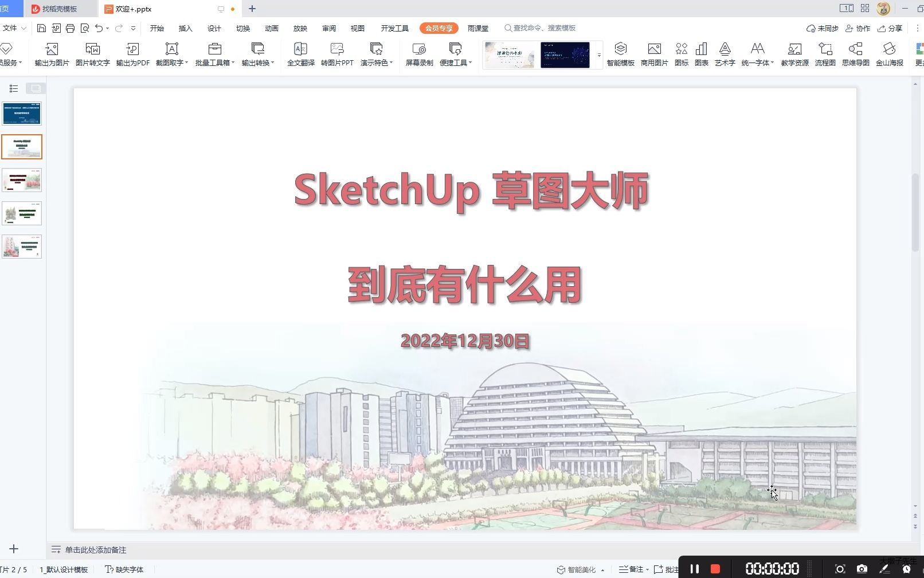The height and width of the screenshot is (578, 924).
Task: Click the 分享 share button
Action: (890, 28)
